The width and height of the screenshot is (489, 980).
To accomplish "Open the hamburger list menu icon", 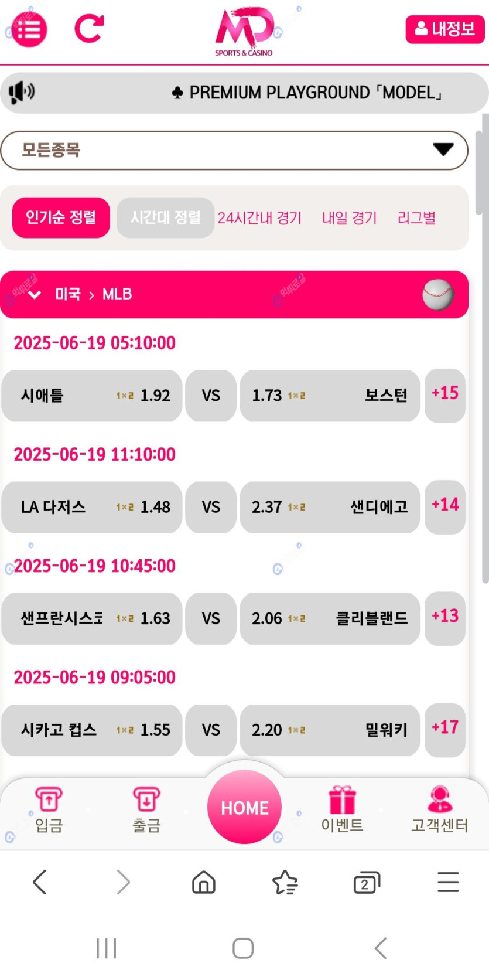I will pyautogui.click(x=29, y=29).
